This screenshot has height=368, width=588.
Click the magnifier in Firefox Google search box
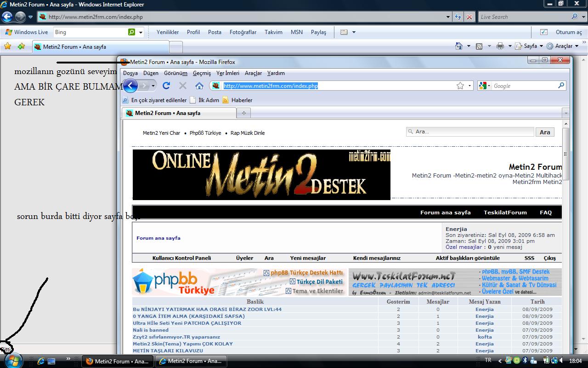click(x=561, y=86)
